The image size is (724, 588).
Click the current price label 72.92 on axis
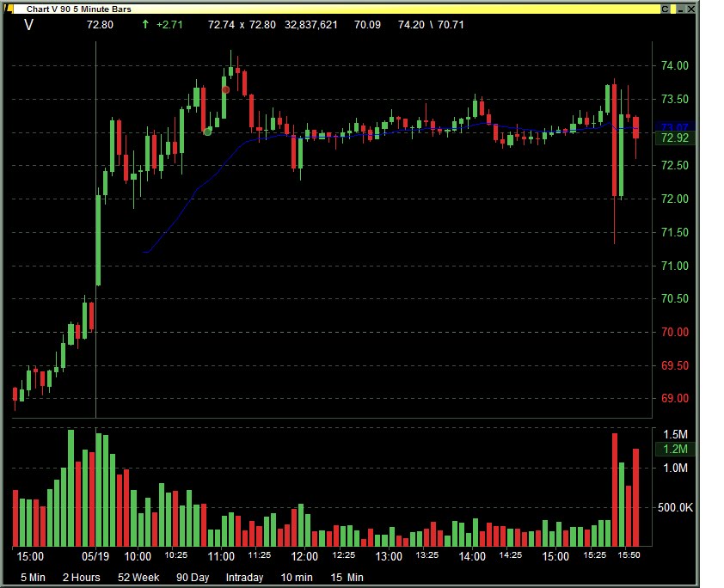click(x=675, y=138)
